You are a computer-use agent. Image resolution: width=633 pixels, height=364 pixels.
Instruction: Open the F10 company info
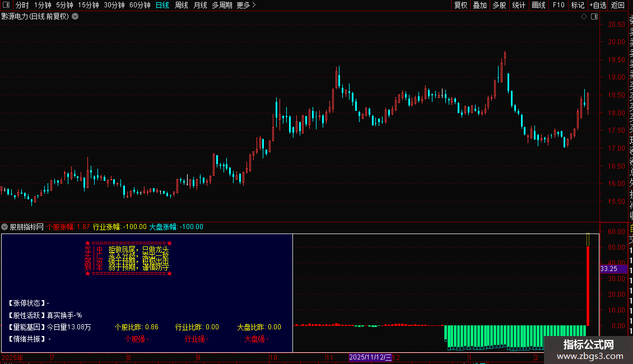pos(558,5)
